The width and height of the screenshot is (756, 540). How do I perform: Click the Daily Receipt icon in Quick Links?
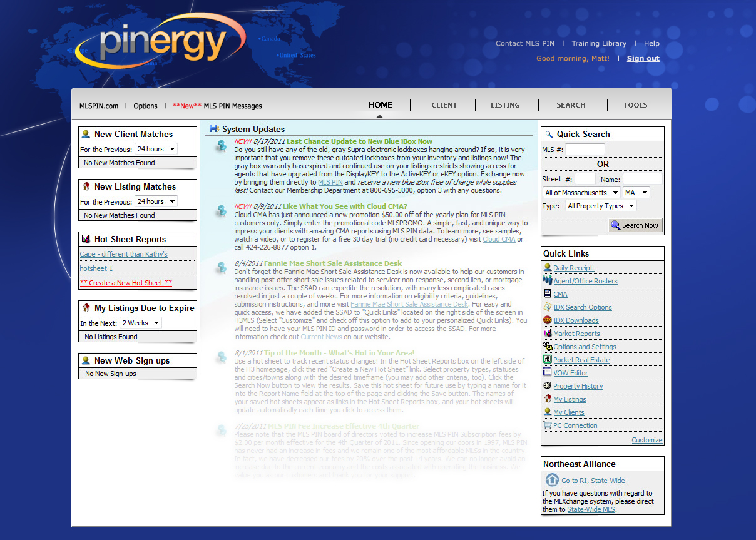pyautogui.click(x=548, y=267)
